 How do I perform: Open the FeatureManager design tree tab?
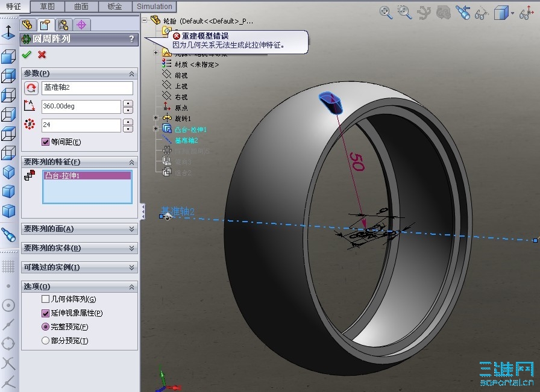pos(27,25)
